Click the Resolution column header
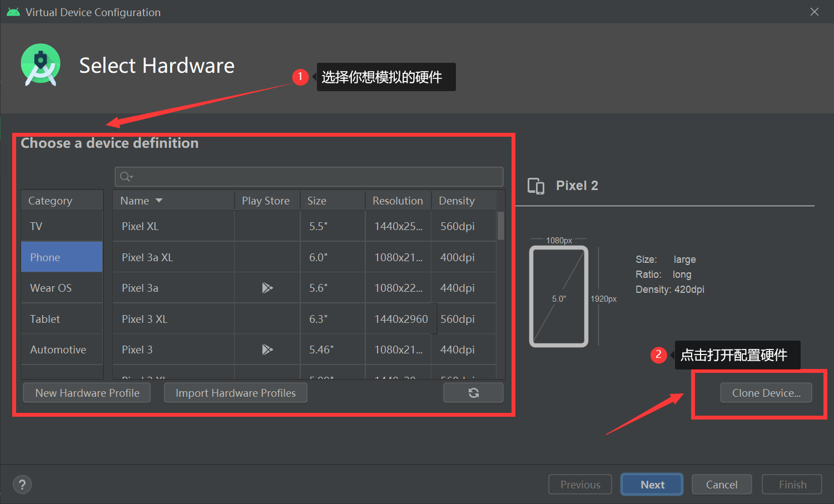The image size is (834, 504). coord(398,201)
